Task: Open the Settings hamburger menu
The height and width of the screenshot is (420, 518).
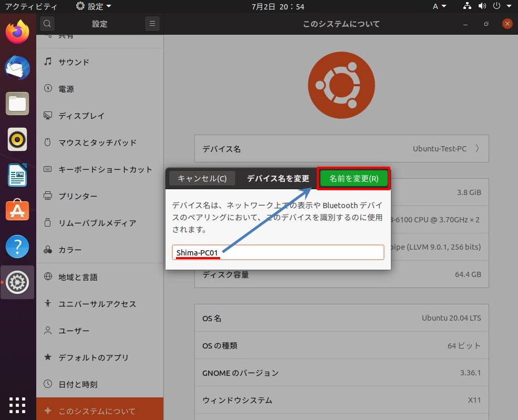Action: [x=152, y=24]
